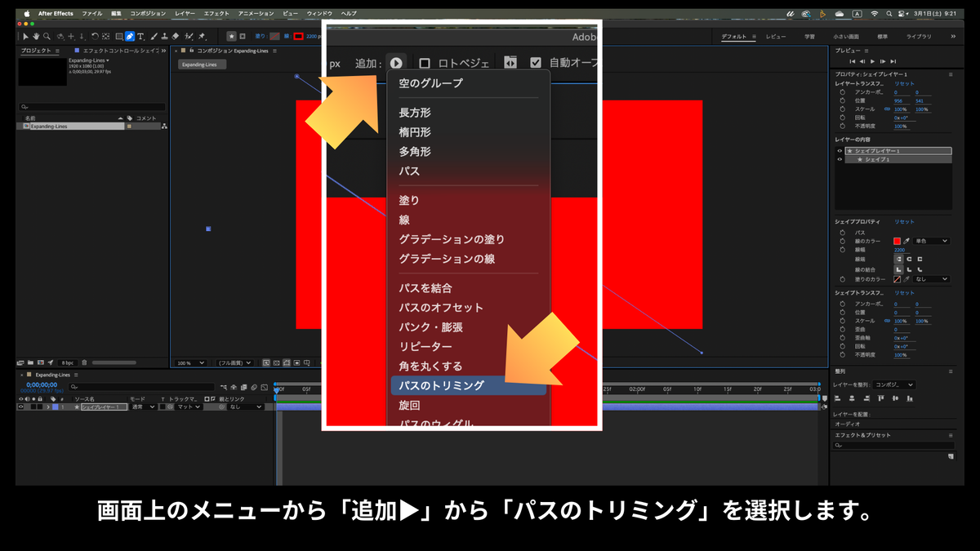Click the new folder icon in Project panel
Viewport: 980px width, 551px height.
pyautogui.click(x=30, y=362)
